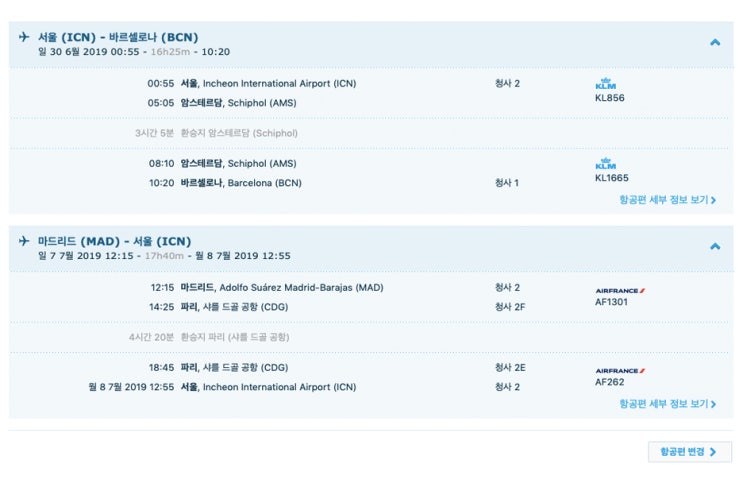Click the KLM logo above KL856
The height and width of the screenshot is (495, 743).
coord(605,84)
